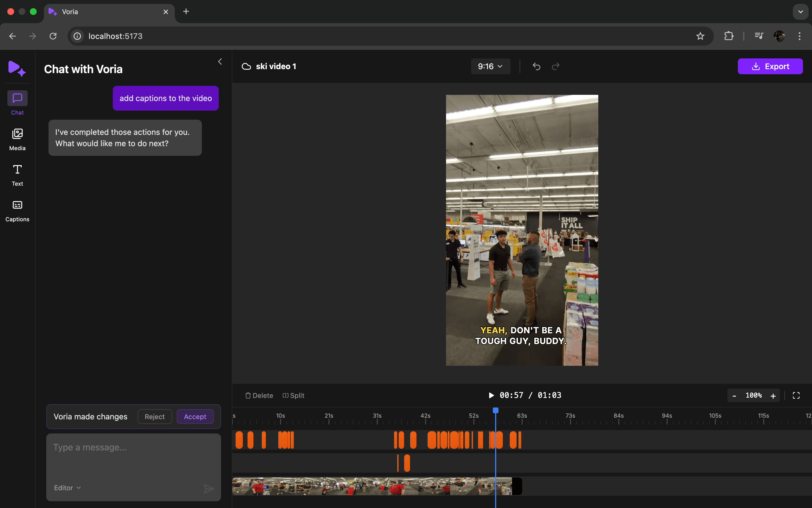Bookmark this page with star icon
The image size is (812, 508).
coord(700,36)
